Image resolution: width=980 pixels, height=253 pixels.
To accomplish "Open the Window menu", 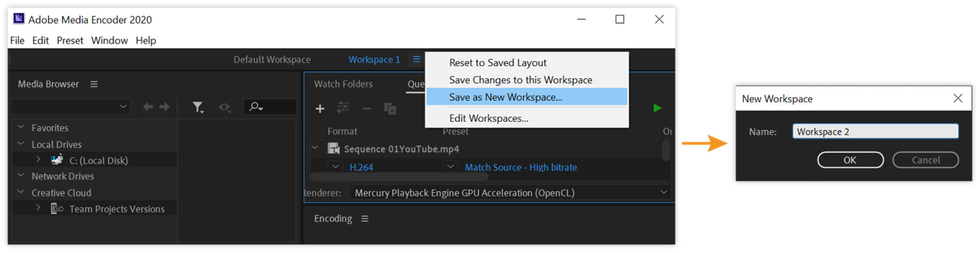I will (109, 40).
